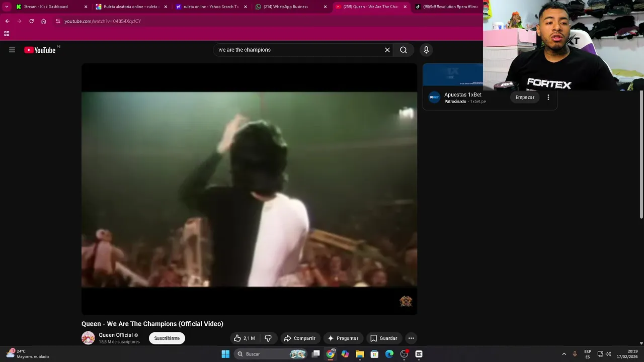This screenshot has width=644, height=362.
Task: Click the taskbar Buscar search box
Action: pyautogui.click(x=271, y=354)
